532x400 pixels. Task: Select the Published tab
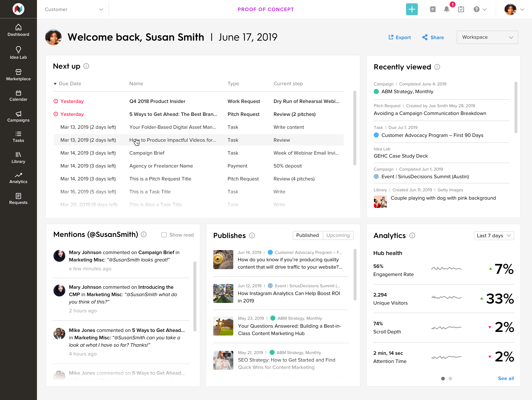click(x=307, y=235)
